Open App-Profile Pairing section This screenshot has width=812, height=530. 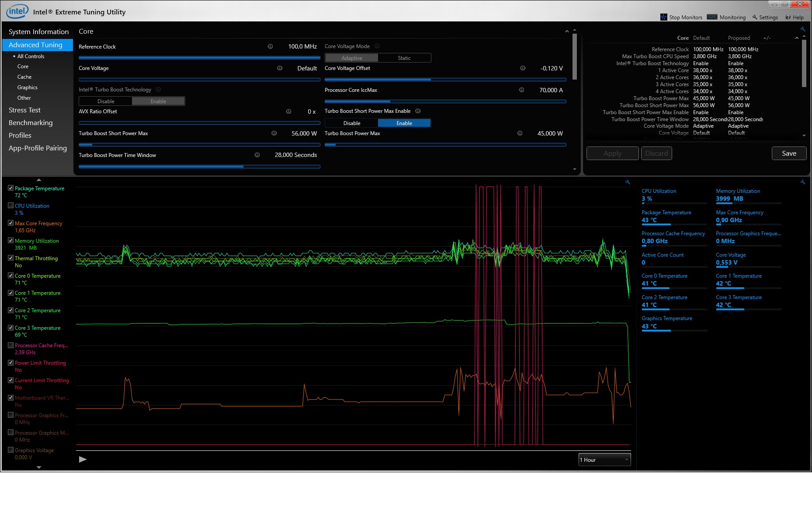click(38, 148)
